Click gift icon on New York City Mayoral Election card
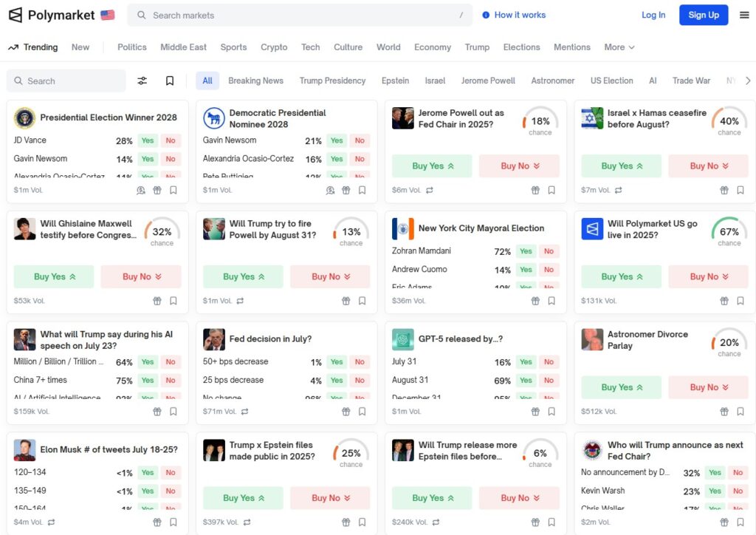756x535 pixels. (535, 301)
